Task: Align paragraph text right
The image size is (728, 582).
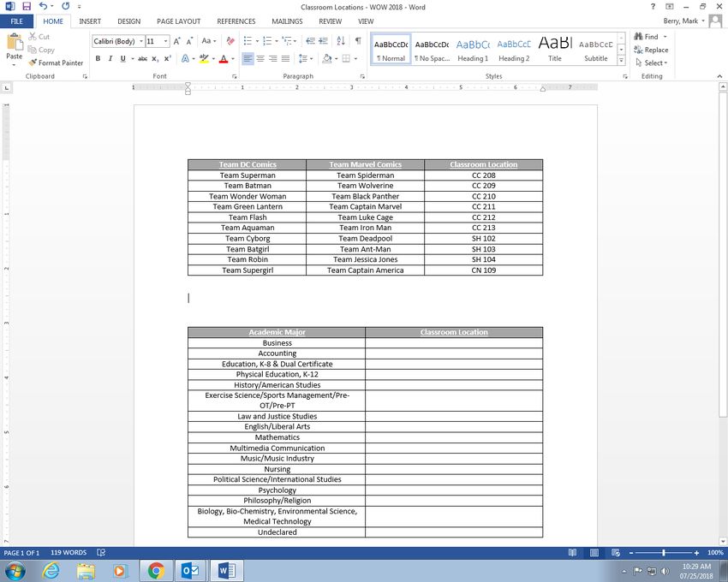Action: [x=273, y=58]
